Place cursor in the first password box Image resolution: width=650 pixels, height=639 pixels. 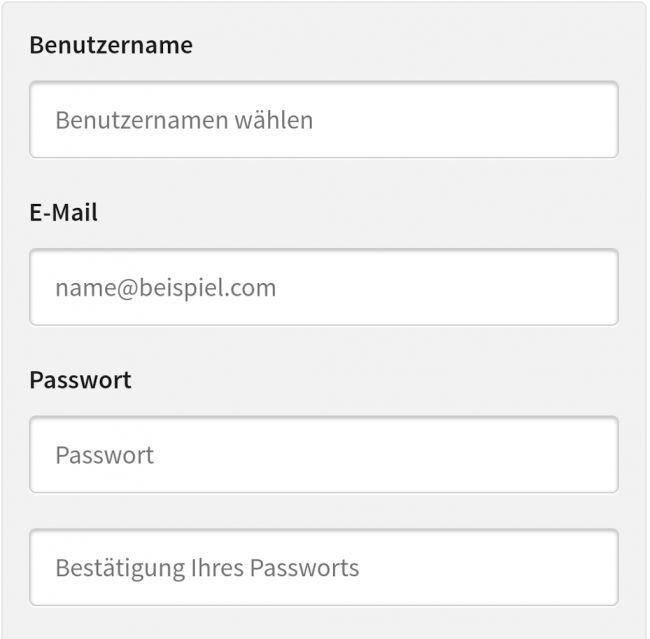click(x=324, y=456)
